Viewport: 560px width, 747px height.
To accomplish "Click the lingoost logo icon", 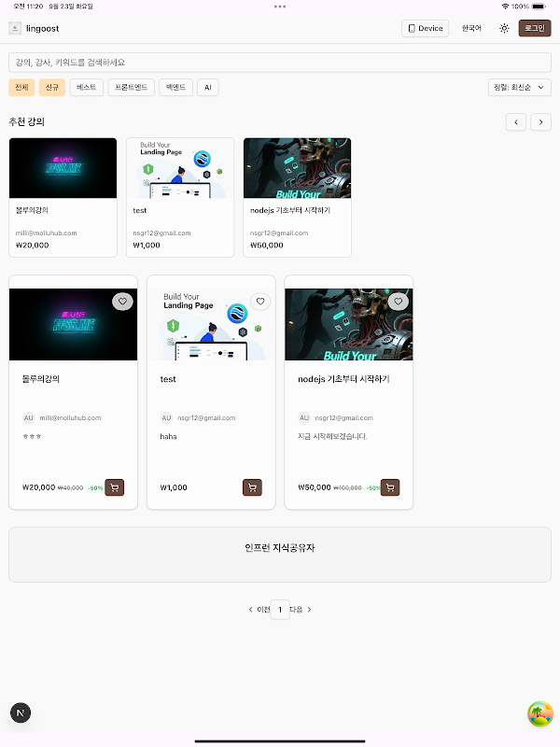I will click(15, 29).
